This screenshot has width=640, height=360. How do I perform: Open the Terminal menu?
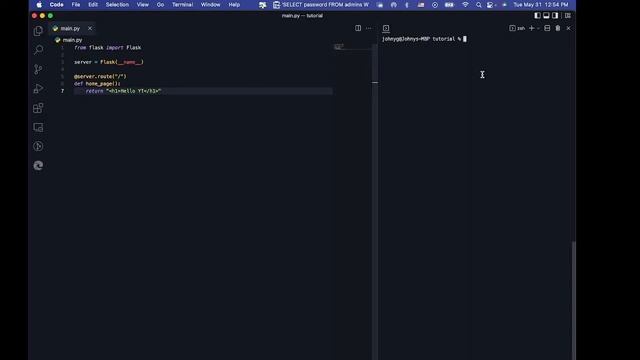point(182,4)
